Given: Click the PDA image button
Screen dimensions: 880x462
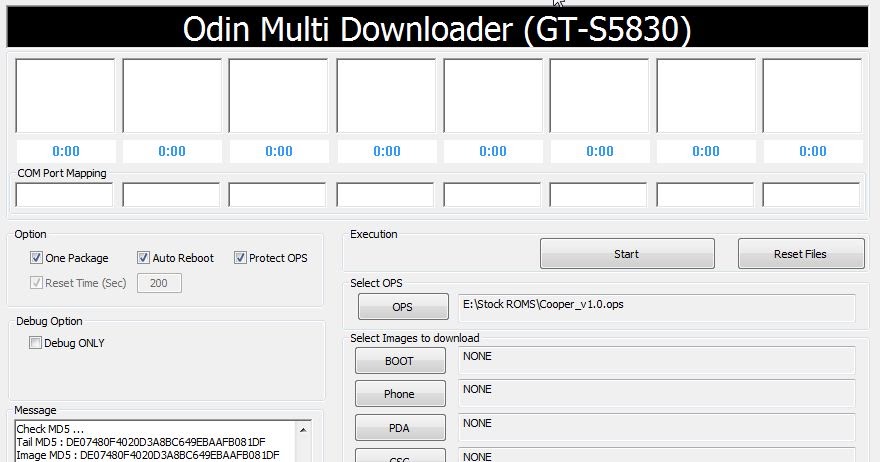Looking at the screenshot, I should pyautogui.click(x=400, y=428).
